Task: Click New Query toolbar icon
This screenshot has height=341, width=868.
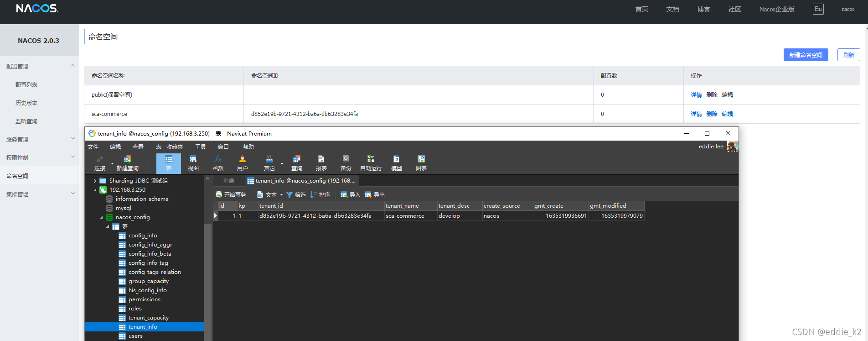Action: pyautogui.click(x=127, y=163)
